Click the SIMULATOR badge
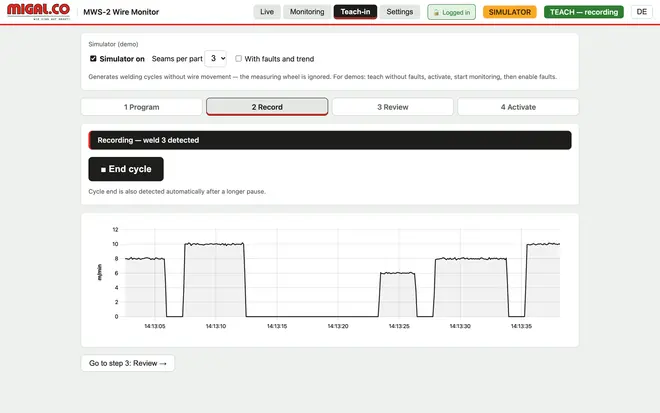The image size is (660, 413). (x=510, y=12)
